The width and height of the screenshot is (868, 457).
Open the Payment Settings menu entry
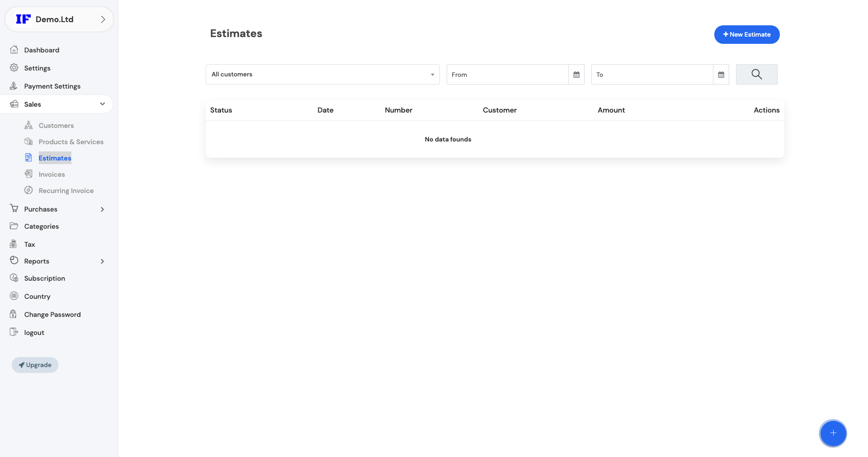[52, 86]
